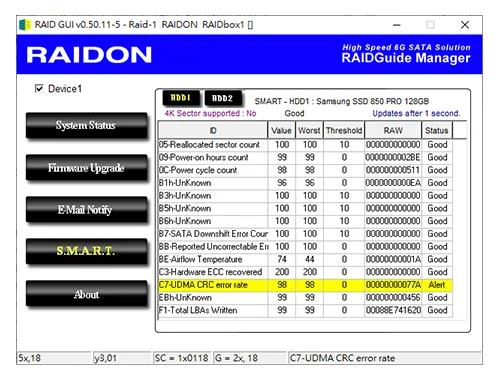Open the About page
Image resolution: width=500 pixels, height=380 pixels.
point(86,294)
